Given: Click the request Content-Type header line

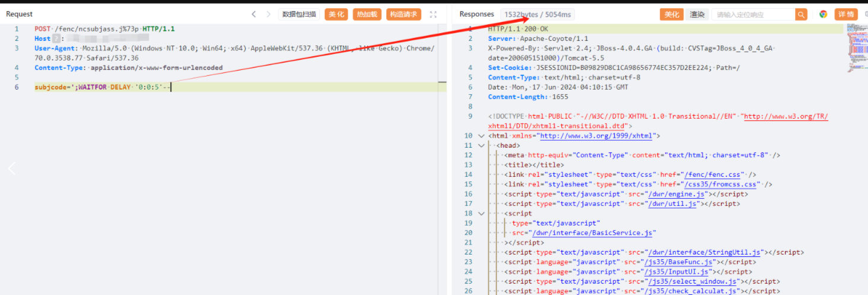Looking at the screenshot, I should [129, 68].
